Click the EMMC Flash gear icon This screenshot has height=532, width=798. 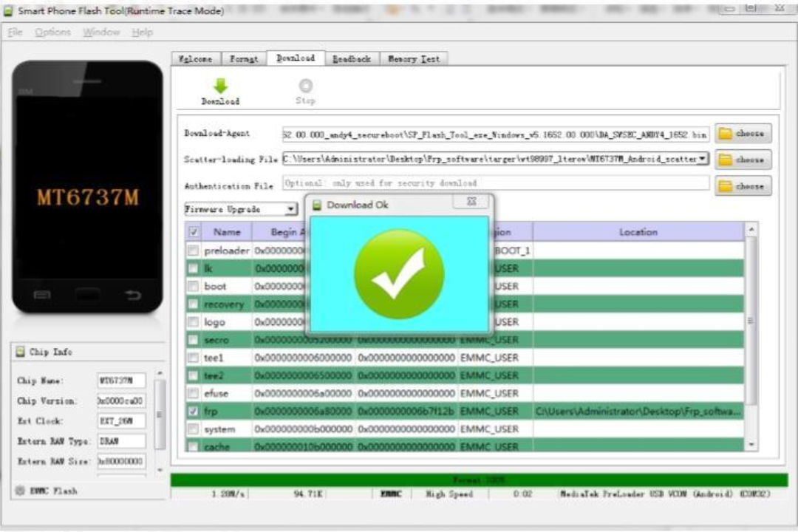pyautogui.click(x=21, y=491)
